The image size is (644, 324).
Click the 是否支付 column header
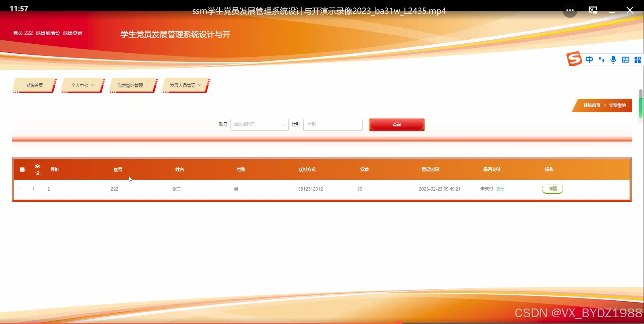coord(492,170)
